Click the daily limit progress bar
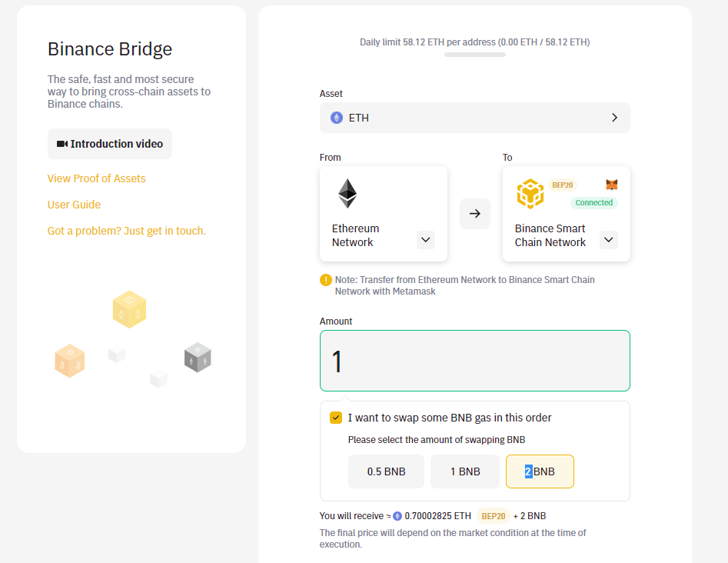 475,55
